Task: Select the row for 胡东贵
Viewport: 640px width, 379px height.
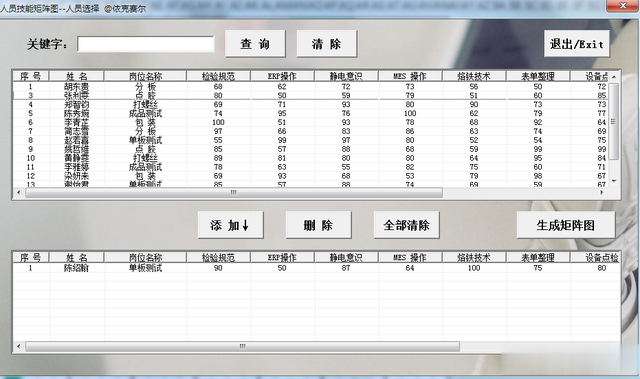Action: [310, 86]
